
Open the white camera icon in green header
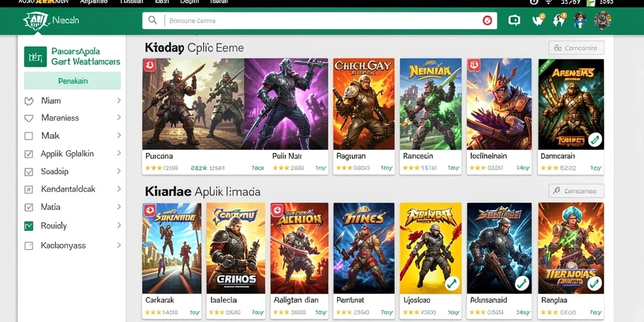point(514,20)
